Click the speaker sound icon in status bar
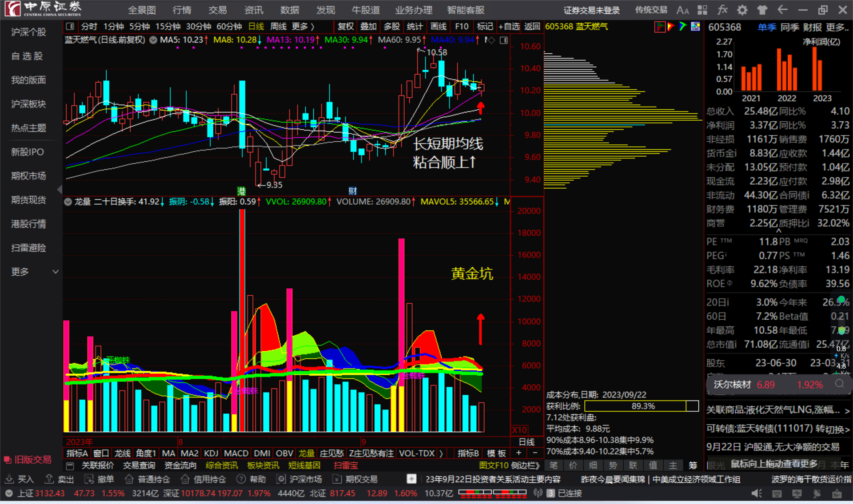The width and height of the screenshot is (853, 504). click(756, 493)
